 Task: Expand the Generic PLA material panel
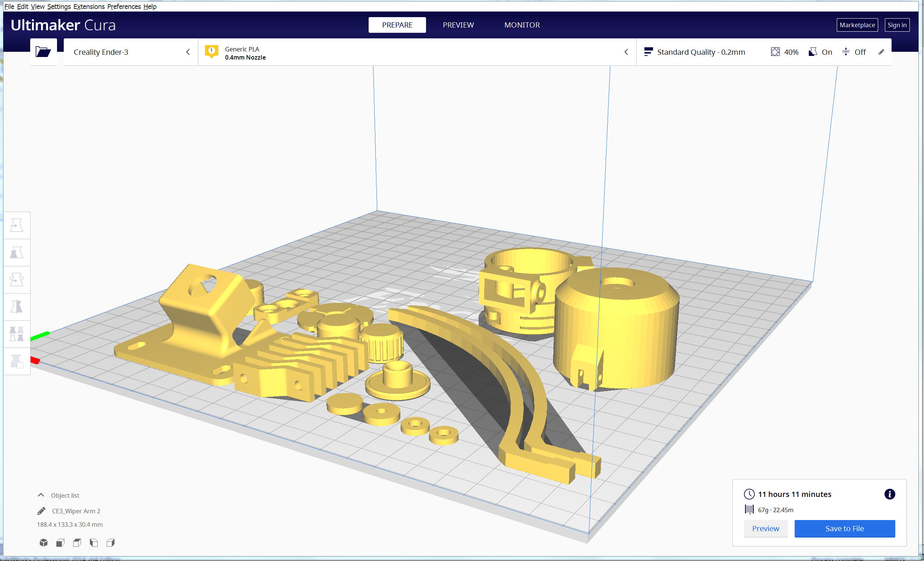416,52
